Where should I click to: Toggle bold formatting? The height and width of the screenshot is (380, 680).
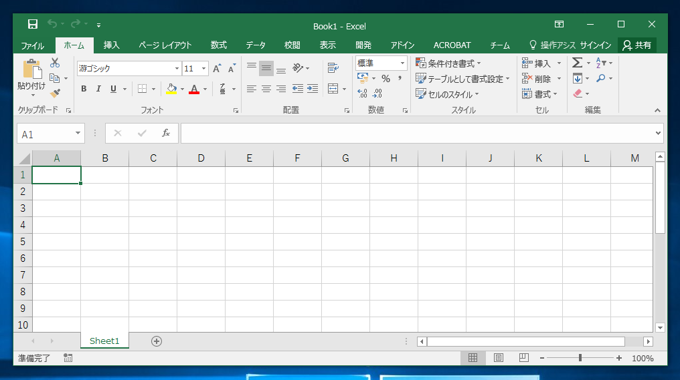[x=84, y=89]
